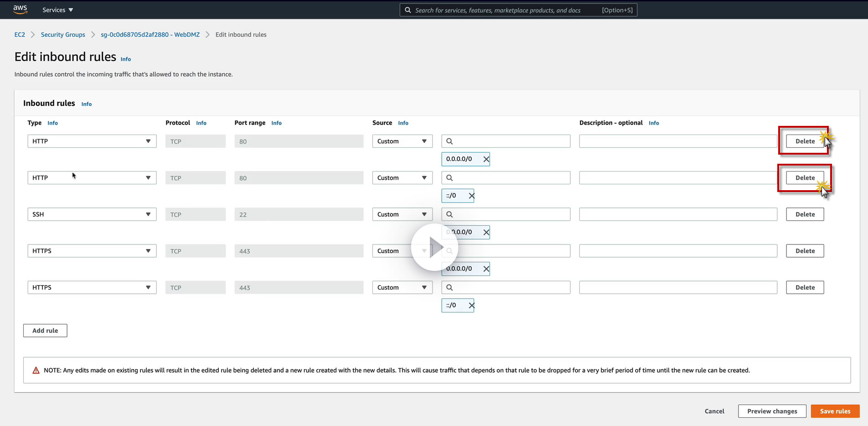Image resolution: width=868 pixels, height=426 pixels.
Task: Delete the first HTTP inbound rule
Action: click(x=805, y=141)
